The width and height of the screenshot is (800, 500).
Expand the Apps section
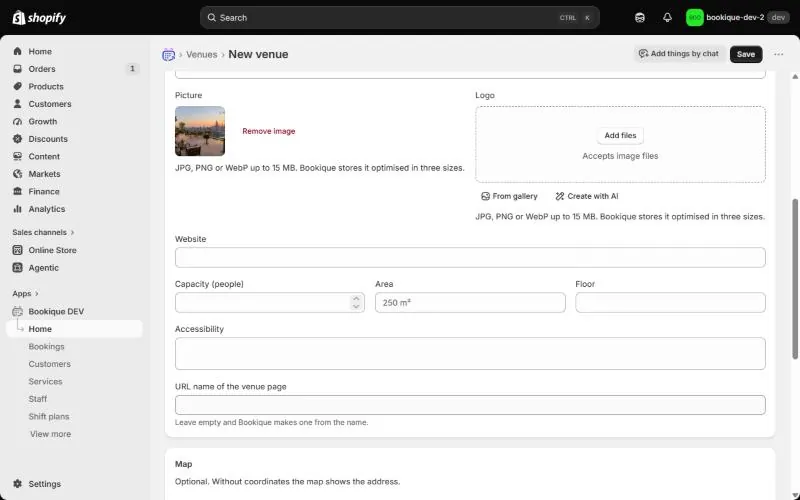click(26, 294)
